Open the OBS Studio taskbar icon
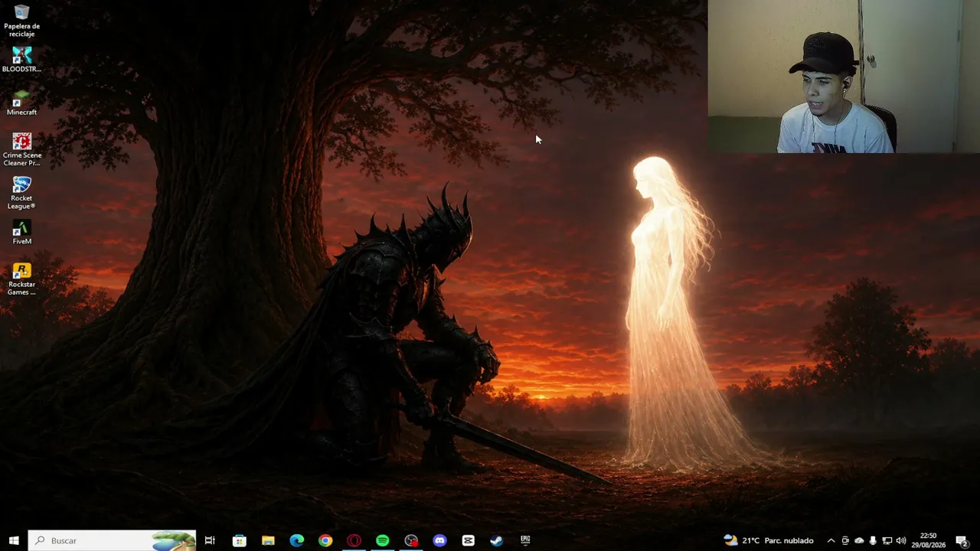980x551 pixels. [411, 540]
